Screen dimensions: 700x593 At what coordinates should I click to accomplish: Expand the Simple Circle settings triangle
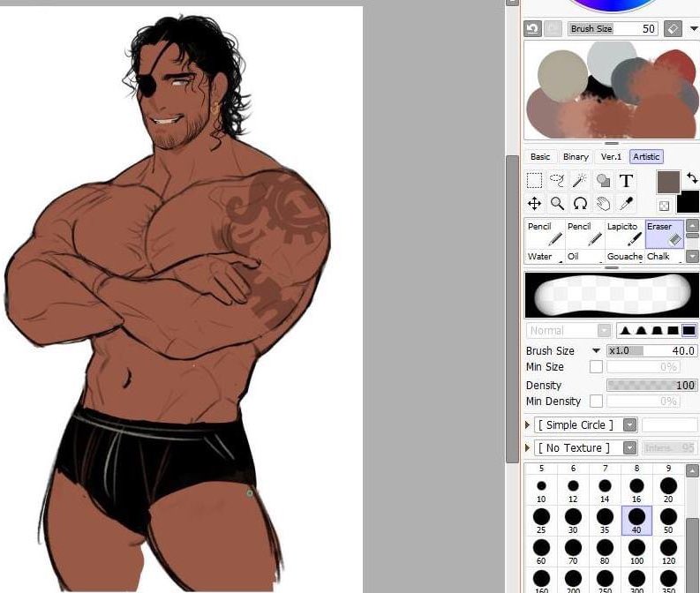(528, 424)
